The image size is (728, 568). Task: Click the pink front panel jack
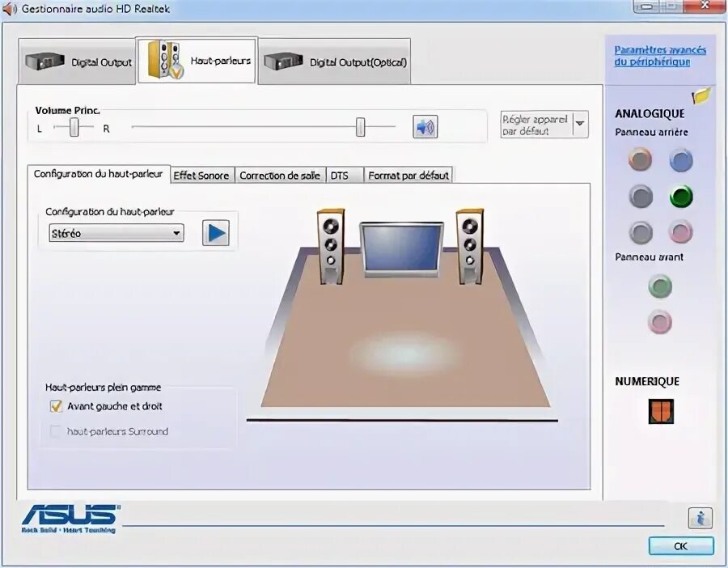[x=660, y=322]
